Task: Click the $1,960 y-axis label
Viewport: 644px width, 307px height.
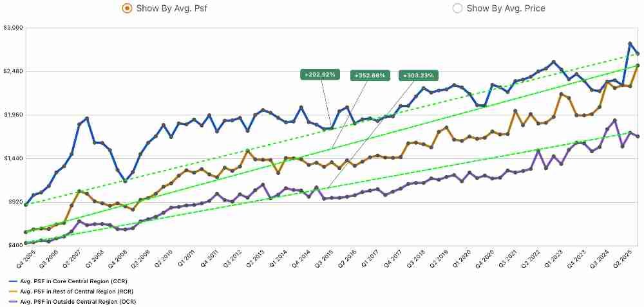Action: click(x=13, y=115)
